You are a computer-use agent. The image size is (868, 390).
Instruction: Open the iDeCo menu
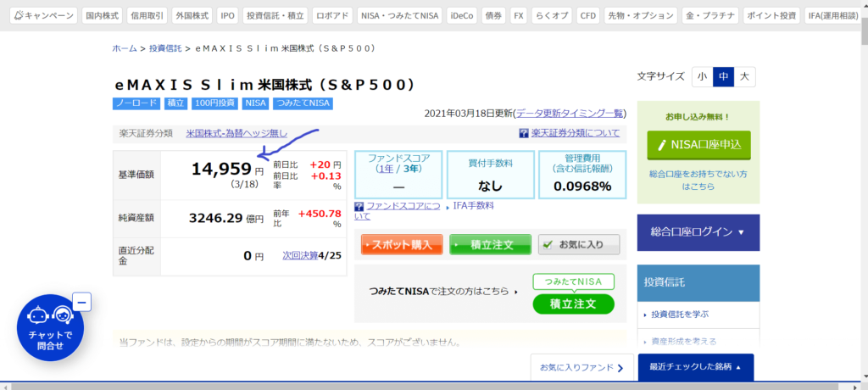coord(461,15)
